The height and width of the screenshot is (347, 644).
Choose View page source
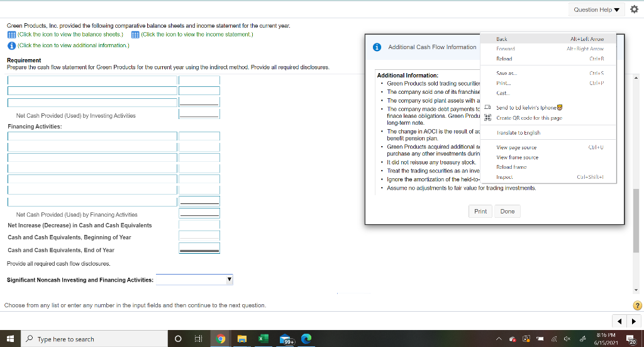tap(548, 147)
